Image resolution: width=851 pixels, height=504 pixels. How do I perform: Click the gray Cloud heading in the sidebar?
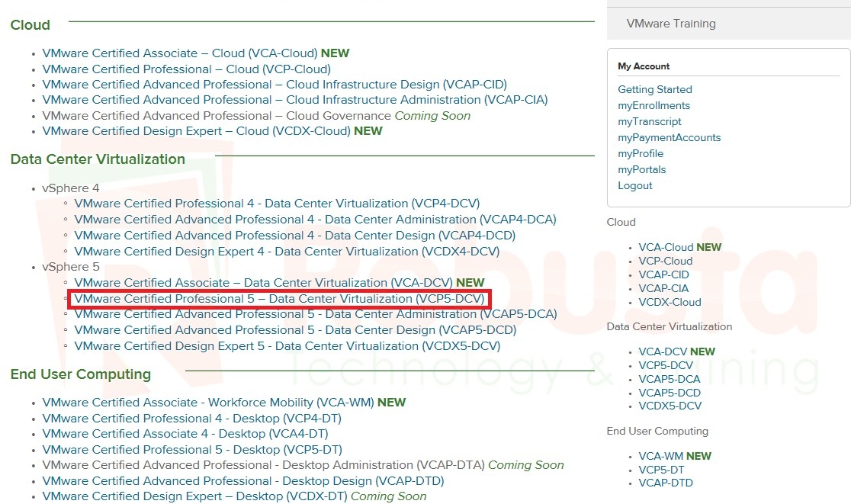point(621,222)
